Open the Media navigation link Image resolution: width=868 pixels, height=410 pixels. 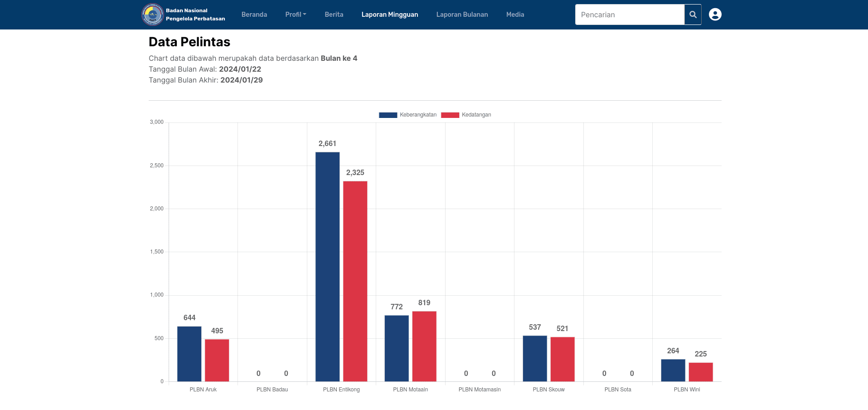pos(515,15)
